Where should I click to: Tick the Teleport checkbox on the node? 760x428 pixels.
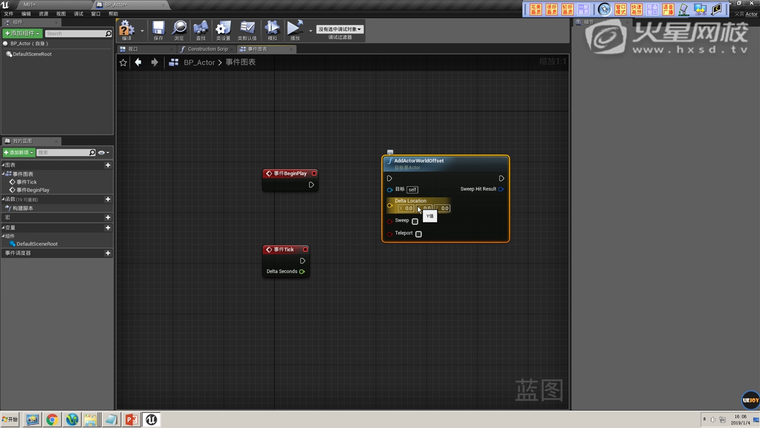(418, 234)
